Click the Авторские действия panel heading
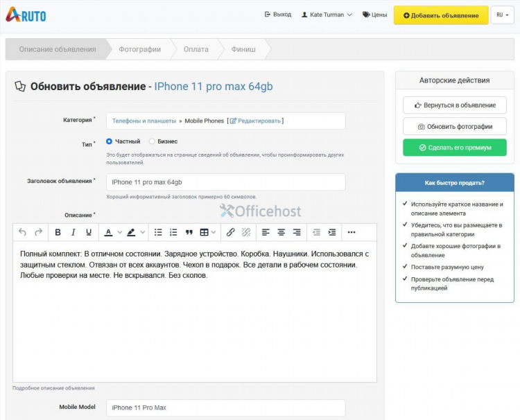The width and height of the screenshot is (520, 420). 455,80
